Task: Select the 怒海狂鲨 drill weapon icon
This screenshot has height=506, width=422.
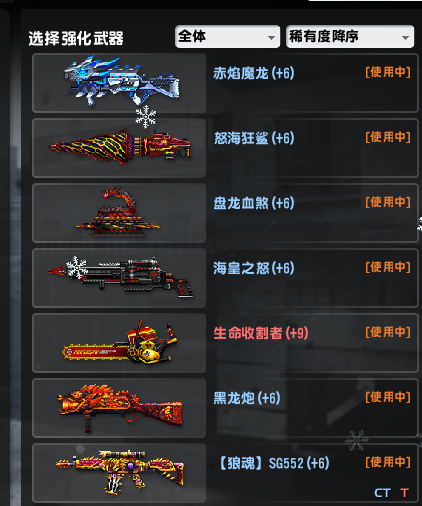Action: click(x=119, y=148)
